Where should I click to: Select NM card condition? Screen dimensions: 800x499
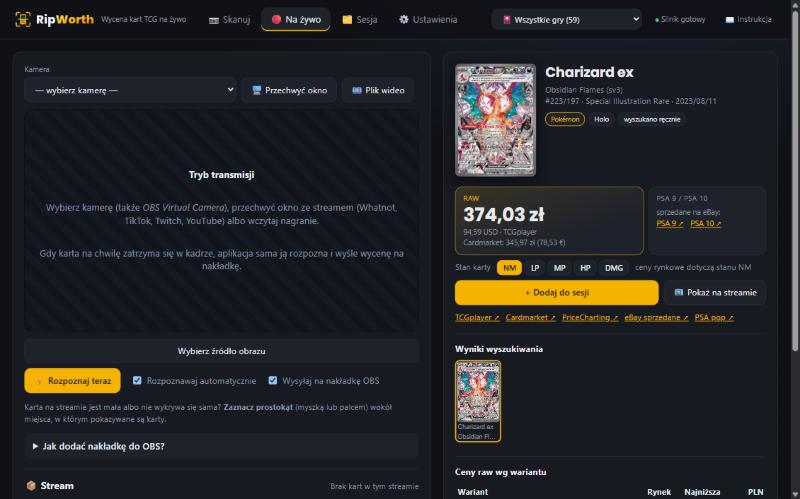[509, 268]
